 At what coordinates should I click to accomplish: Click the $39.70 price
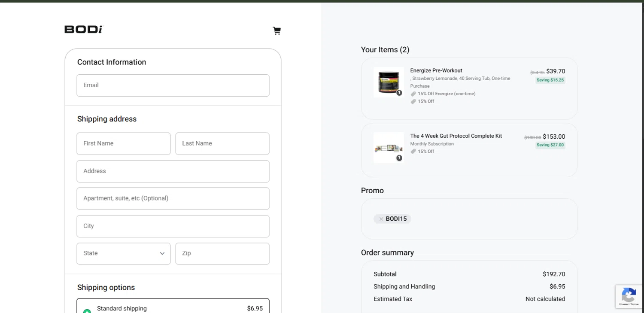[556, 71]
